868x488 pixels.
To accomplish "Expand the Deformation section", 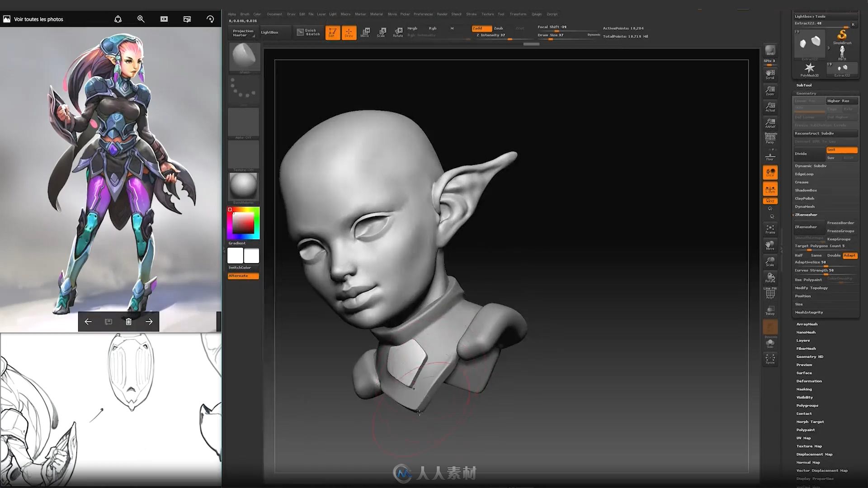I will (809, 381).
